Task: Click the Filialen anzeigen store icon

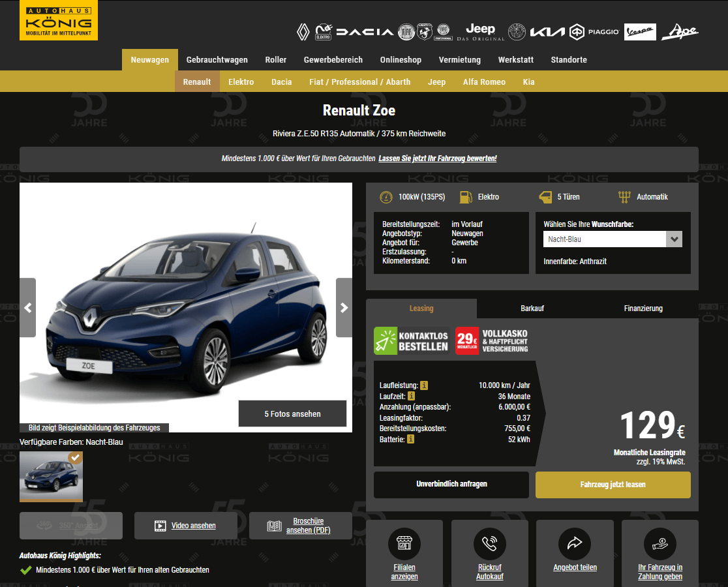Action: pyautogui.click(x=404, y=543)
